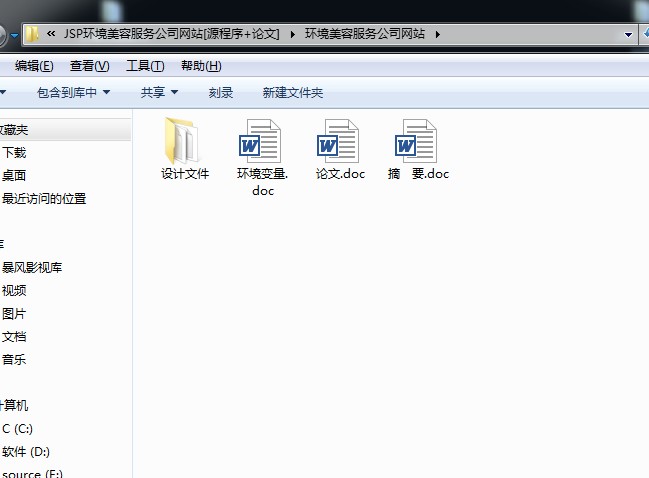Click the 论文.doc file name label
This screenshot has width=649, height=478.
click(340, 173)
